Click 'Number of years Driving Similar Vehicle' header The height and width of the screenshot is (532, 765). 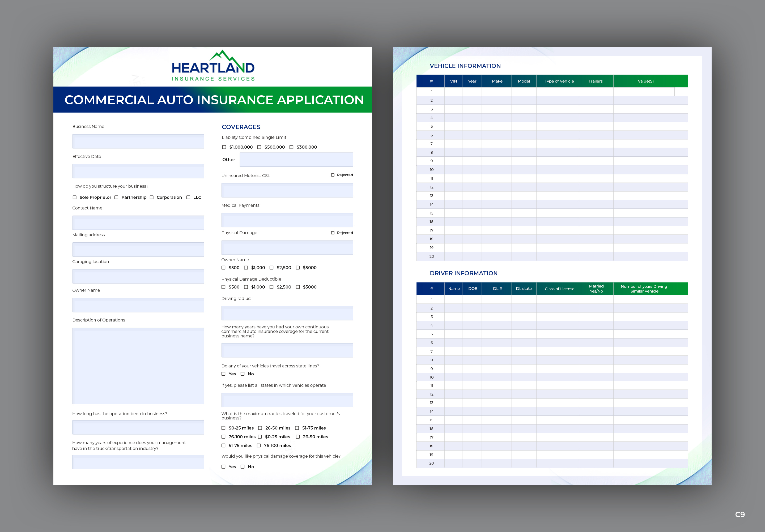point(651,289)
